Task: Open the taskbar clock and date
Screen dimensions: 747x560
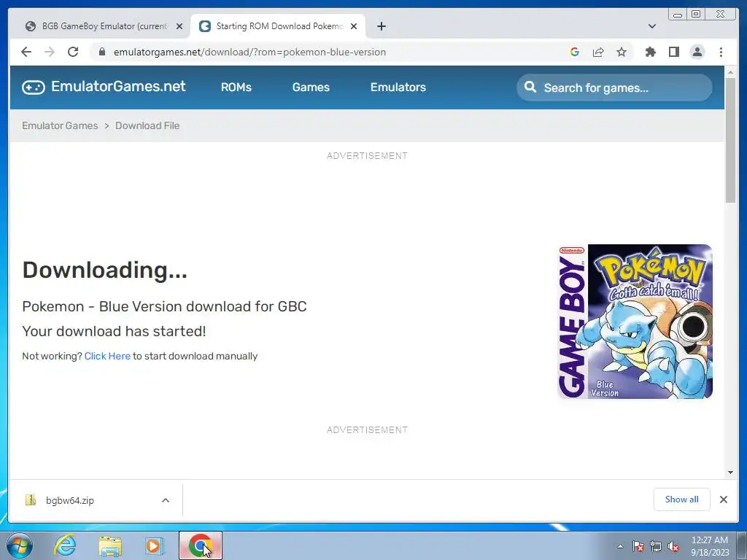Action: [x=710, y=546]
